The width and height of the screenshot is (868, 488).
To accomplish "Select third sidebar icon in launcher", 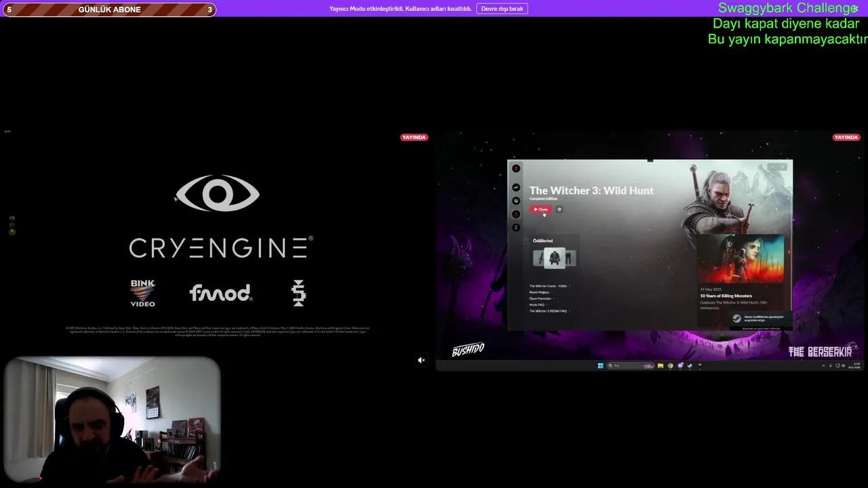I will coord(516,201).
